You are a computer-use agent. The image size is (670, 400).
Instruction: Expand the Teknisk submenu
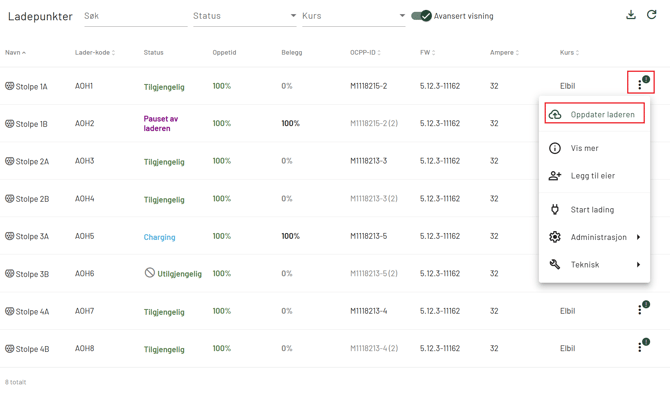[598, 265]
